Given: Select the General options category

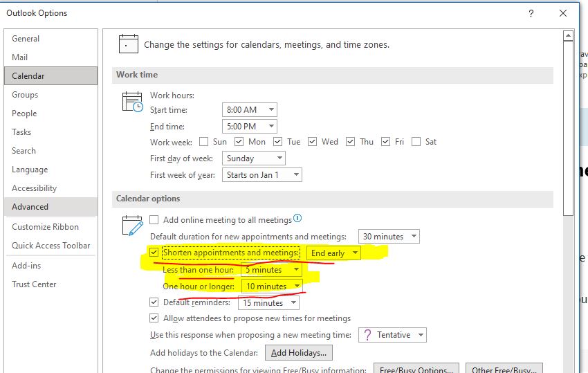Looking at the screenshot, I should pyautogui.click(x=50, y=39).
